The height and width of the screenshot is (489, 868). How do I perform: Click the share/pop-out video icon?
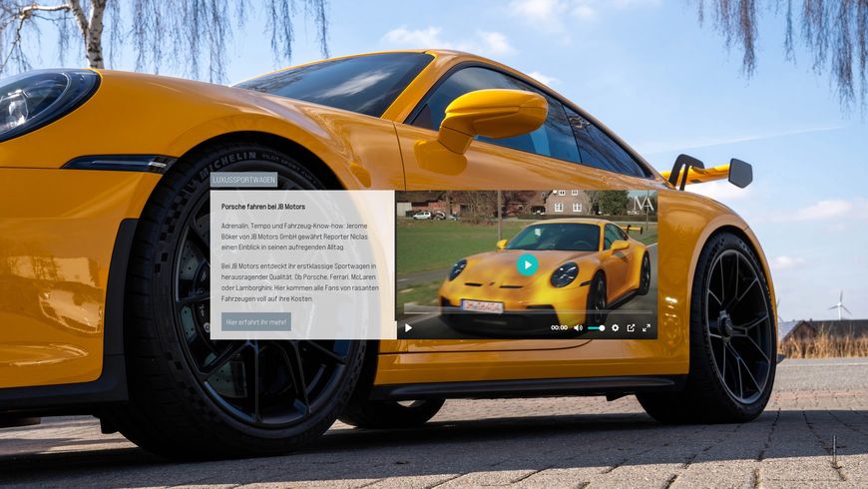[x=631, y=327]
